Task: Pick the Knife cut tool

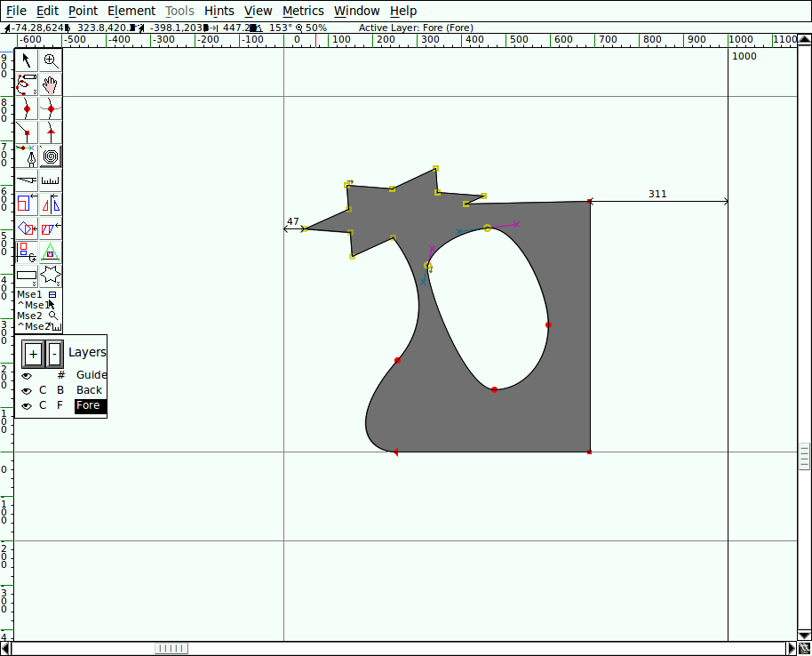Action: tap(27, 180)
